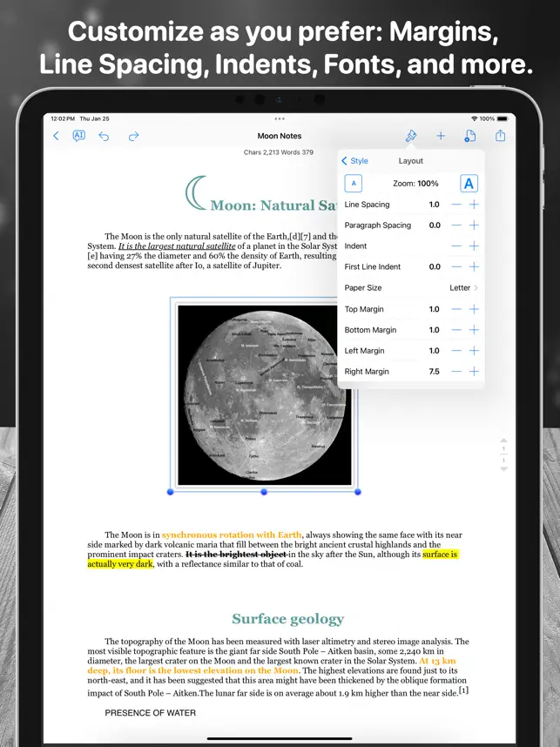Tap the Line Spacing 1.0 value
The height and width of the screenshot is (747, 560).
[x=435, y=205]
